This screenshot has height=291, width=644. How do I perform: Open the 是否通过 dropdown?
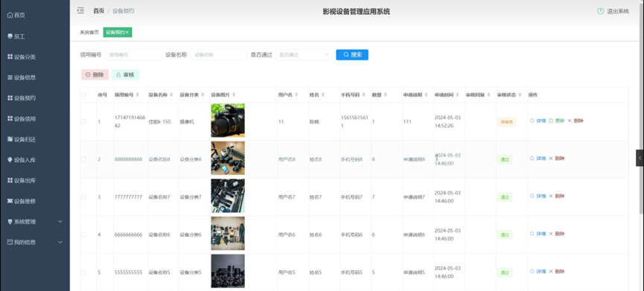[x=304, y=54]
